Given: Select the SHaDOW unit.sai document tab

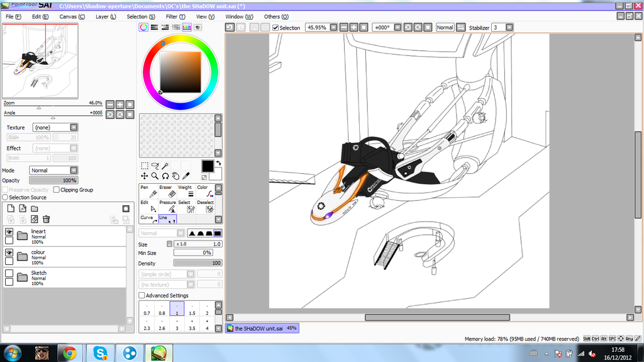Looking at the screenshot, I should 262,328.
